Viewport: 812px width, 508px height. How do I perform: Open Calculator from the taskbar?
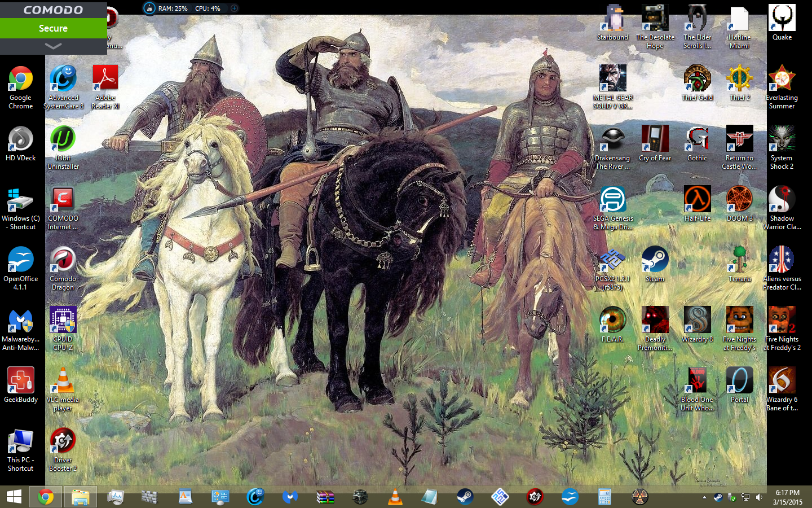tap(605, 497)
